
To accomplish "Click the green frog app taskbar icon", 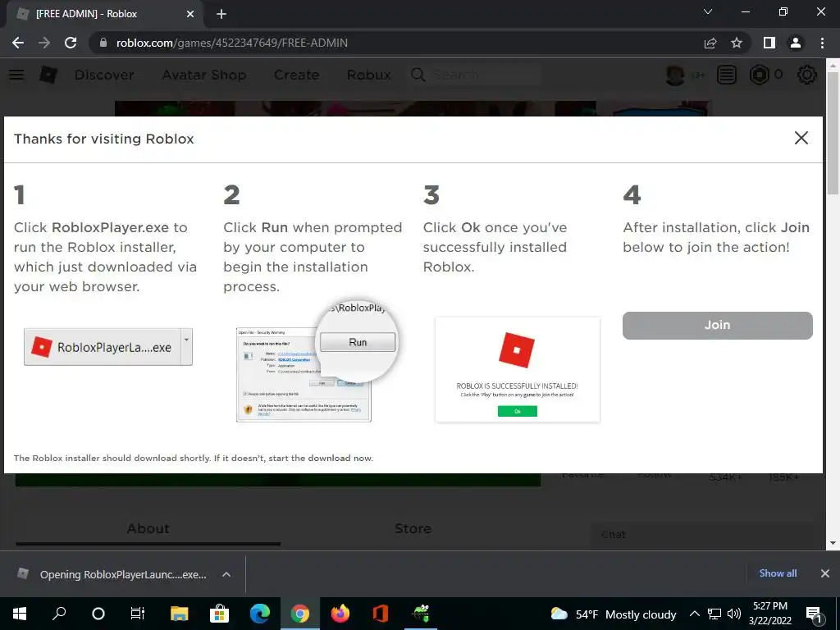I will point(421,614).
